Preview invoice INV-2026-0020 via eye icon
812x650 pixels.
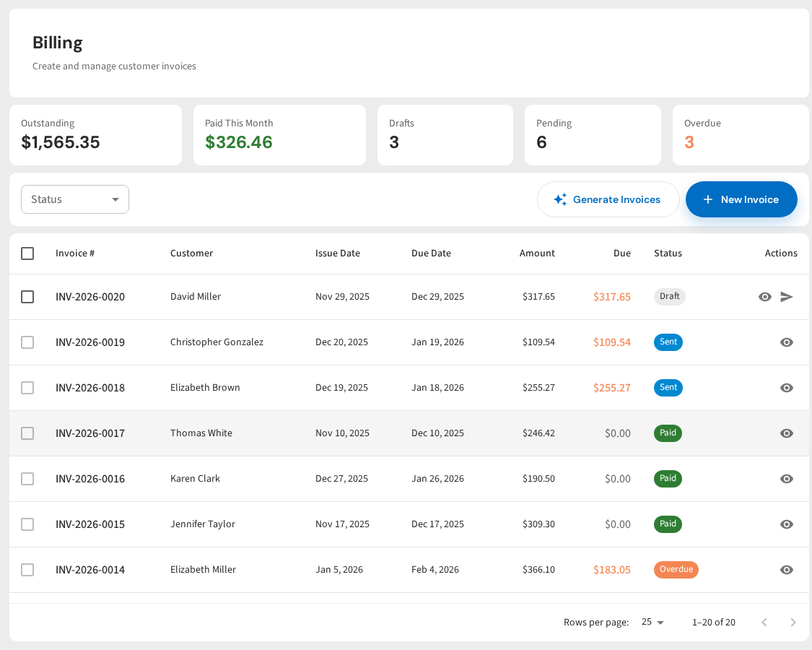point(764,297)
